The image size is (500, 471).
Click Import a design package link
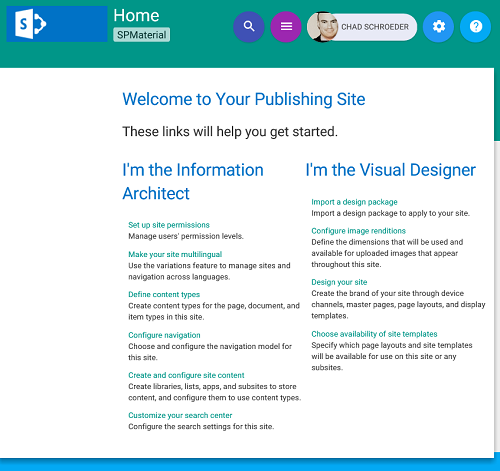click(x=354, y=202)
